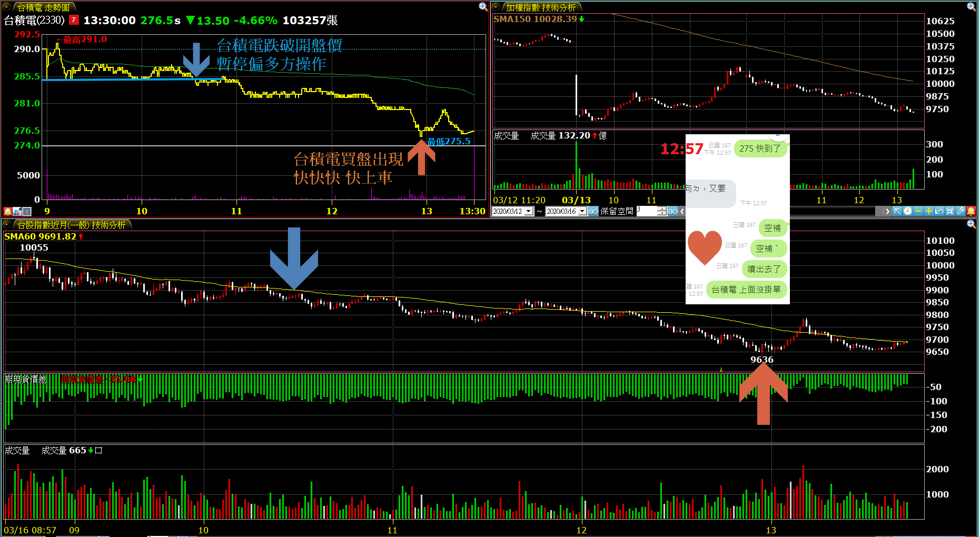Click the clock icon in the index chart toolbar
980x537 pixels.
(907, 211)
